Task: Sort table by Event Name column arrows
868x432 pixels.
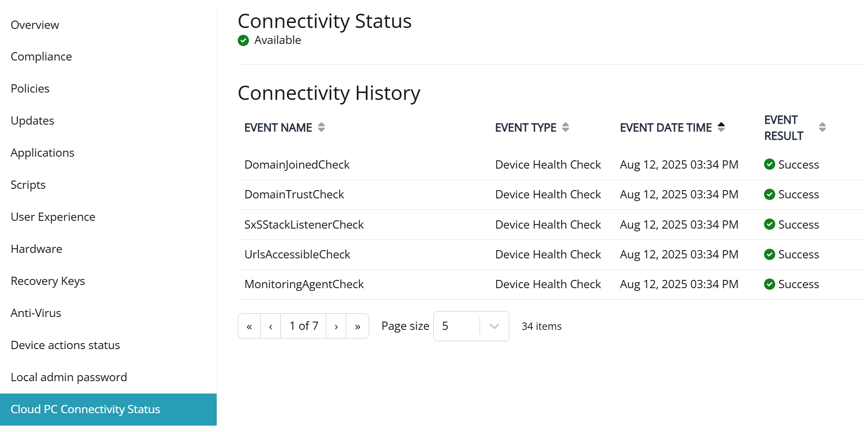Action: [321, 127]
